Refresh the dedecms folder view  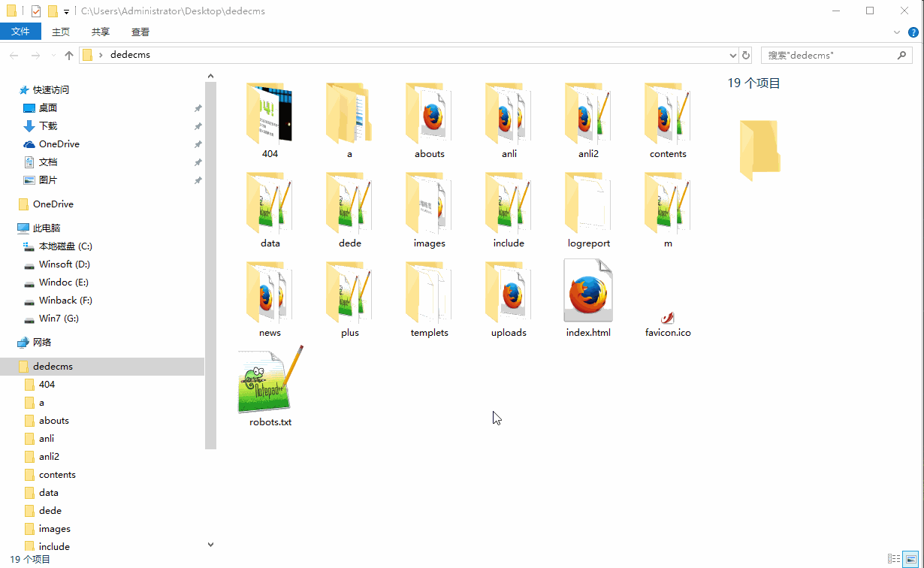point(746,55)
